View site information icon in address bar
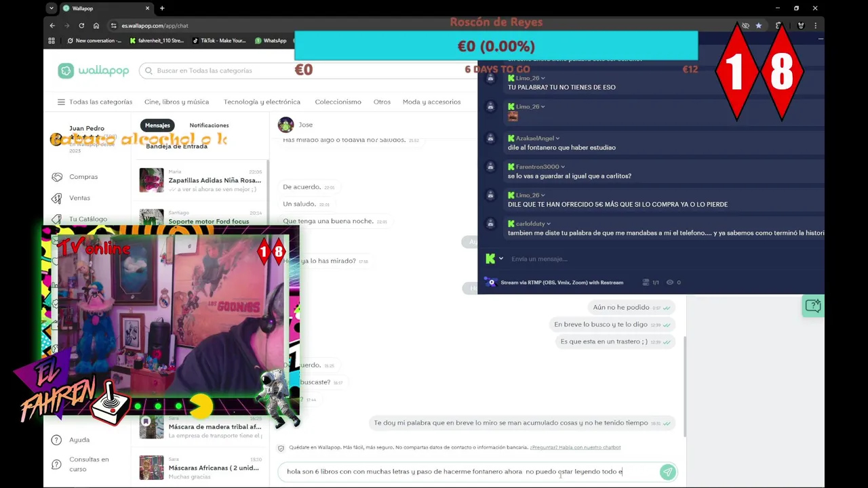 pos(113,26)
